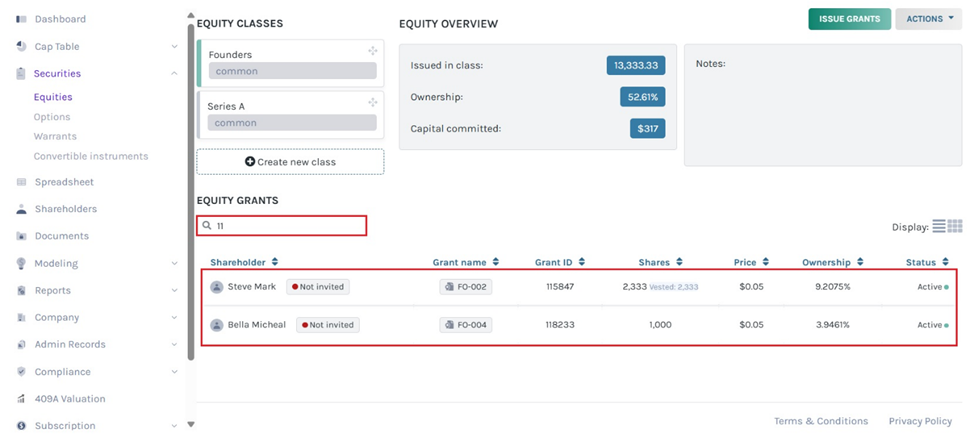This screenshot has height=446, width=974.
Task: Sort by Grant name column arrows
Action: (x=496, y=262)
